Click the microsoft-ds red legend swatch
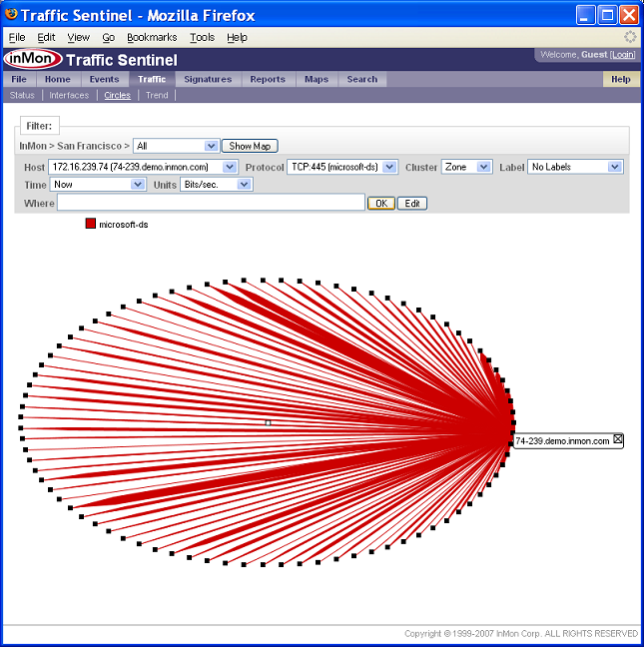Screen dimensions: 644x647 pos(90,224)
